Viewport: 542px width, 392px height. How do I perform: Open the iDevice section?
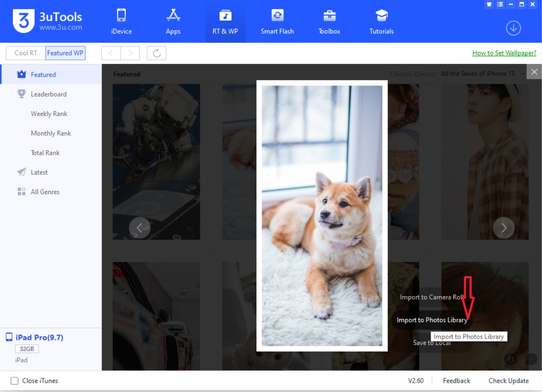pos(122,22)
